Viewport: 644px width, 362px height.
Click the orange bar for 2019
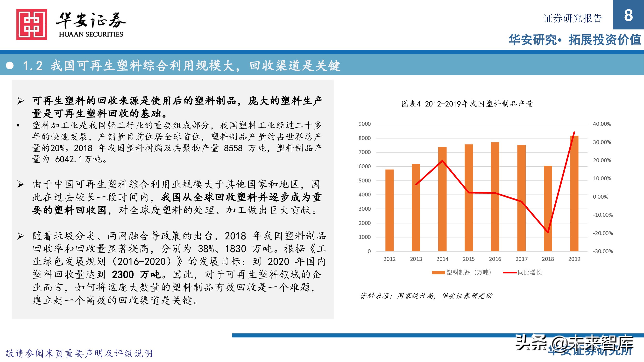[x=574, y=193]
